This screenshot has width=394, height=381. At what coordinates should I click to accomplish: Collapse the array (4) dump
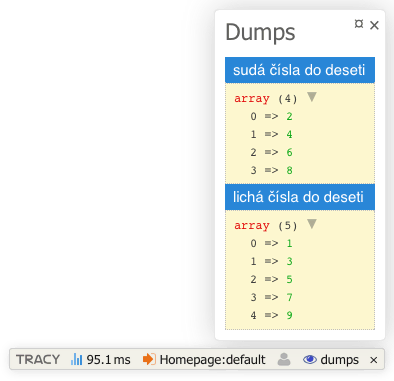pos(312,97)
